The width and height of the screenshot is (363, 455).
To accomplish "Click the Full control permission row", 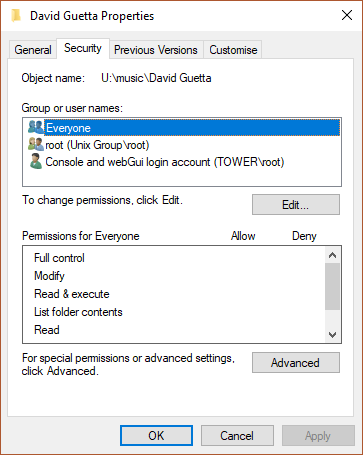I will click(x=174, y=258).
